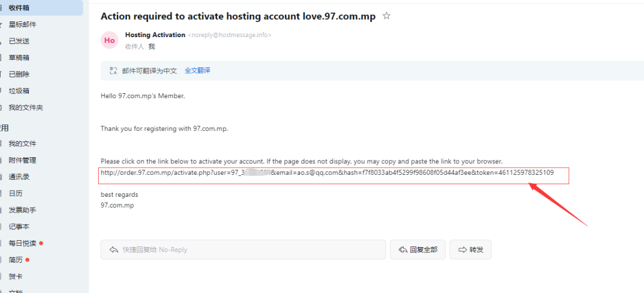Click the 转发 forward button
Image resolution: width=644 pixels, height=293 pixels.
pos(471,250)
